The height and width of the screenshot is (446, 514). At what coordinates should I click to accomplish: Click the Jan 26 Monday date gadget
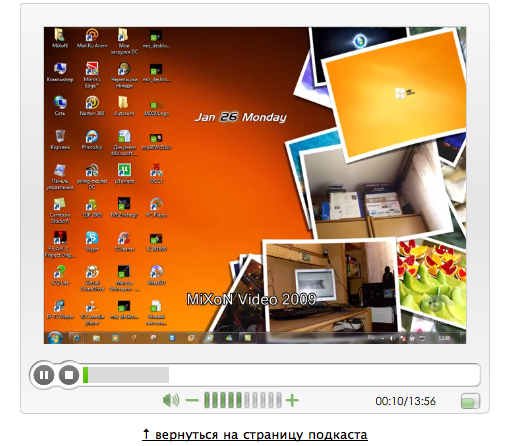click(x=240, y=117)
